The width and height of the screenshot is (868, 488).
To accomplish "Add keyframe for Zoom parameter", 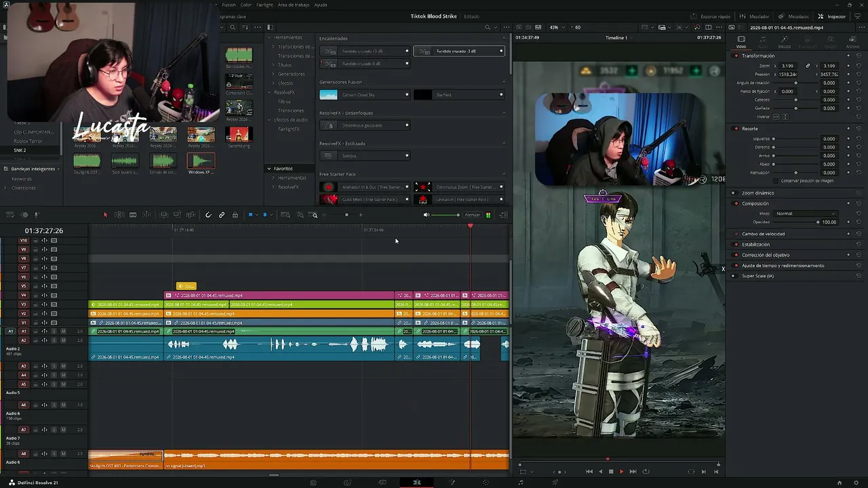I will (848, 66).
